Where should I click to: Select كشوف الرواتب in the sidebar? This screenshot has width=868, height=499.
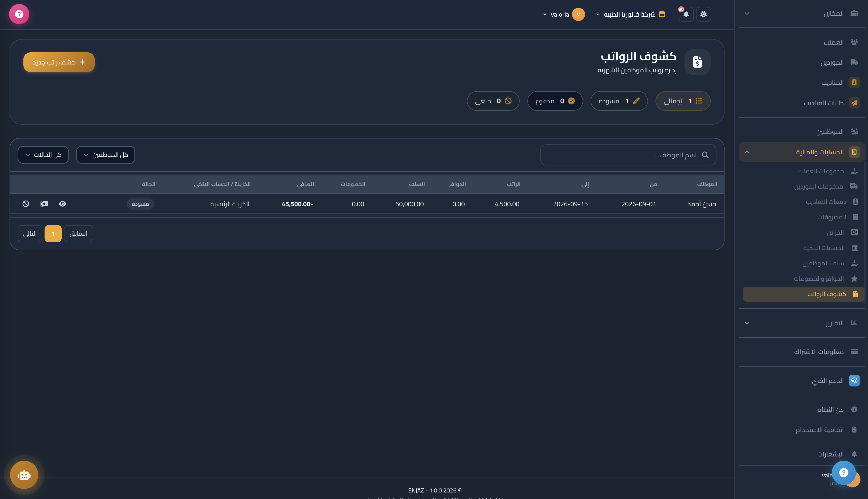(803, 294)
